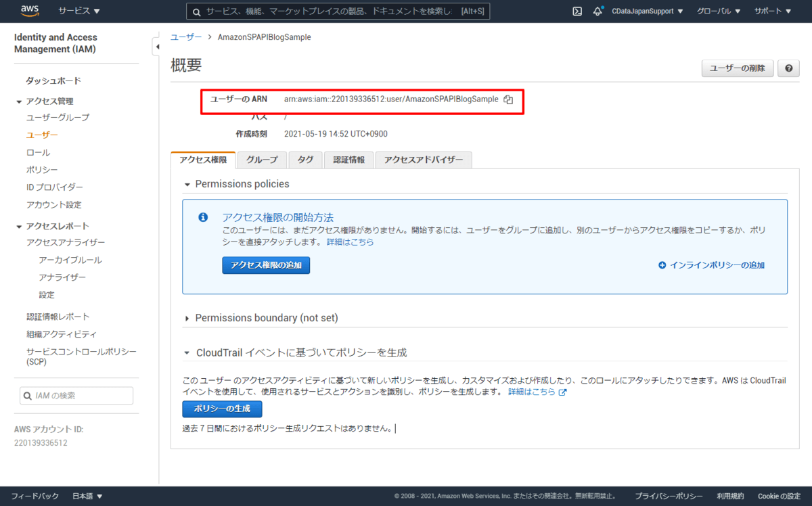Copy the user ARN icon

tap(508, 99)
